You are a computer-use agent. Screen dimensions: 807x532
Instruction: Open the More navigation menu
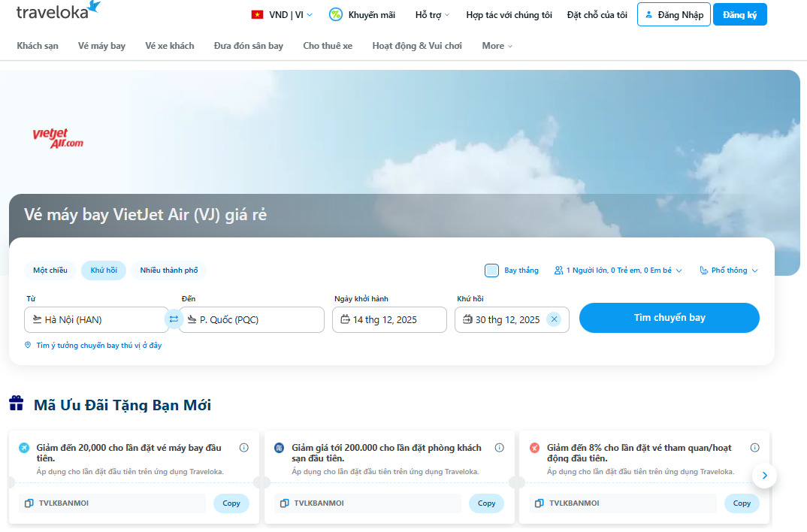(x=497, y=46)
